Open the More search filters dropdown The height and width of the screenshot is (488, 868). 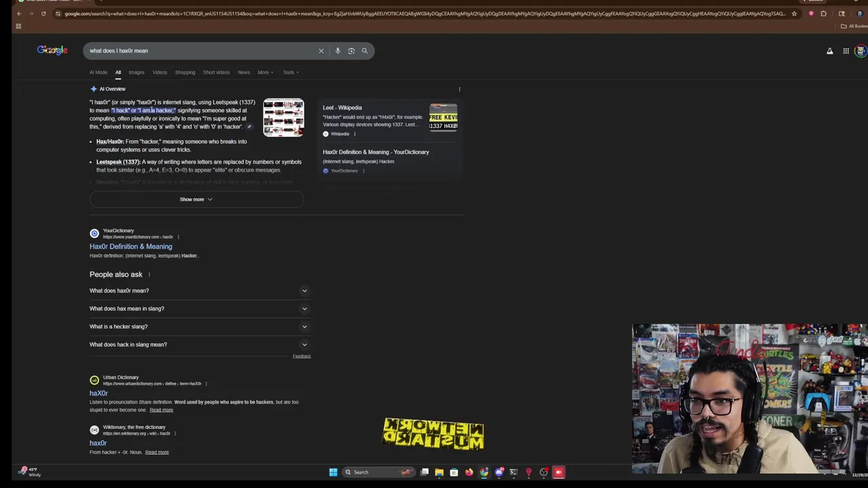(x=265, y=73)
